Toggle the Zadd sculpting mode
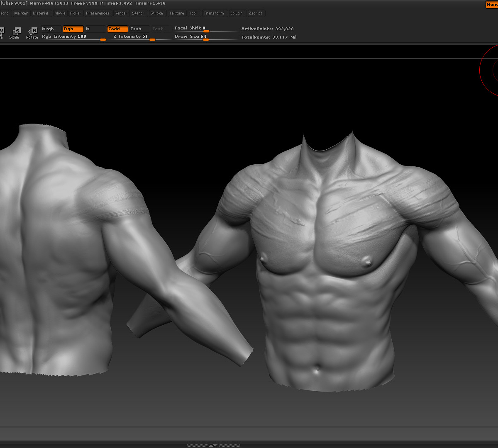Image resolution: width=498 pixels, height=448 pixels. [x=117, y=29]
